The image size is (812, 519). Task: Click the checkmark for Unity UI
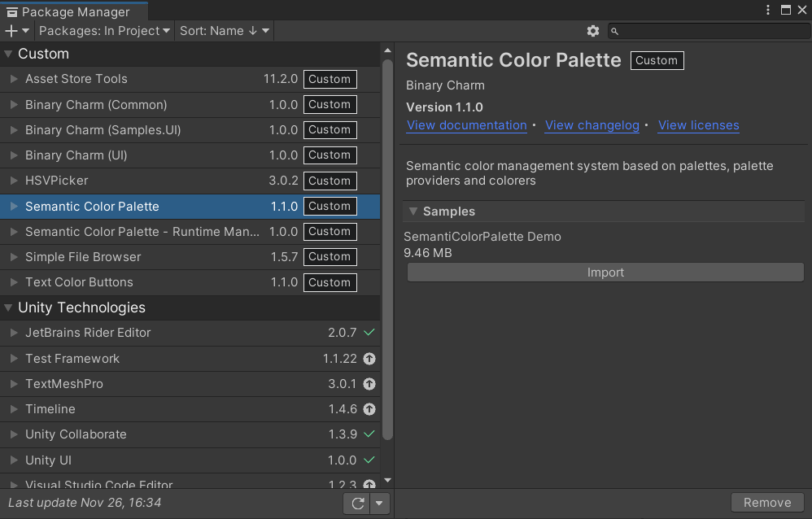[369, 460]
